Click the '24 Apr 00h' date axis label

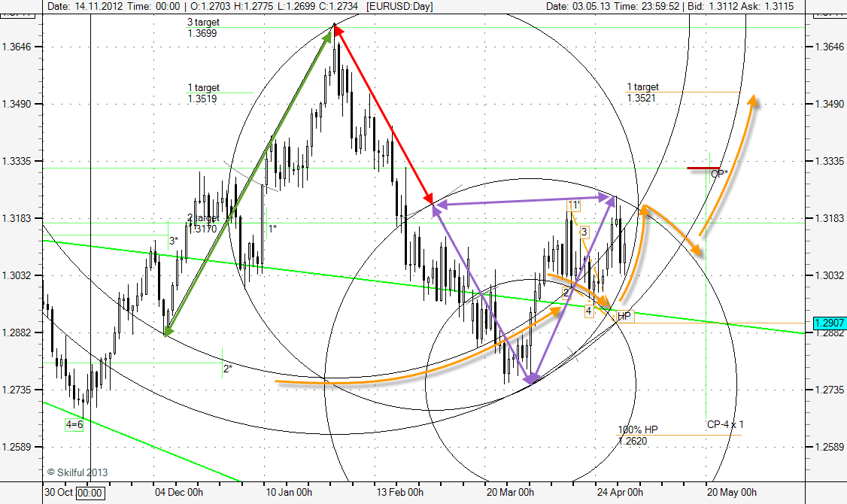(620, 493)
